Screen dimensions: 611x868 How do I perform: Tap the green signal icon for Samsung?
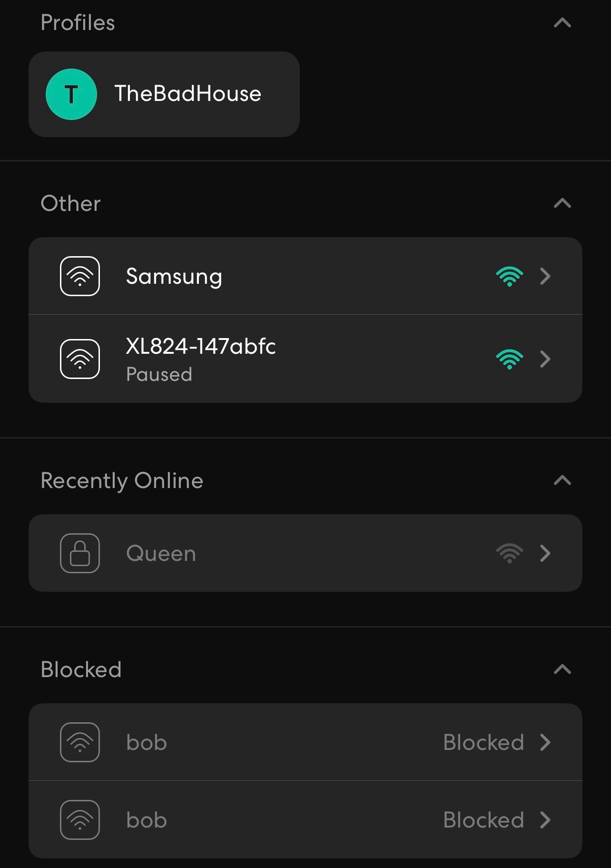(x=510, y=276)
